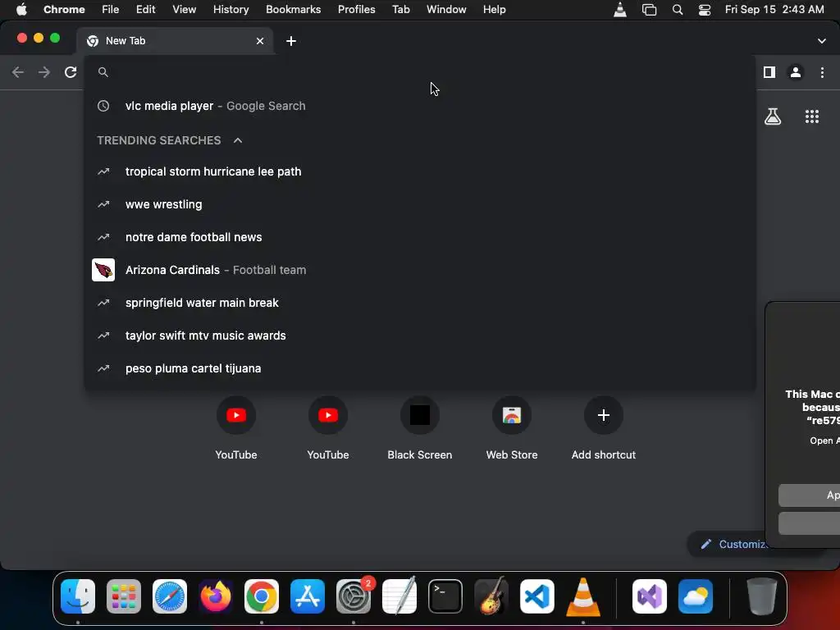This screenshot has height=630, width=840.
Task: Open Finder from the dock
Action: [x=78, y=596]
